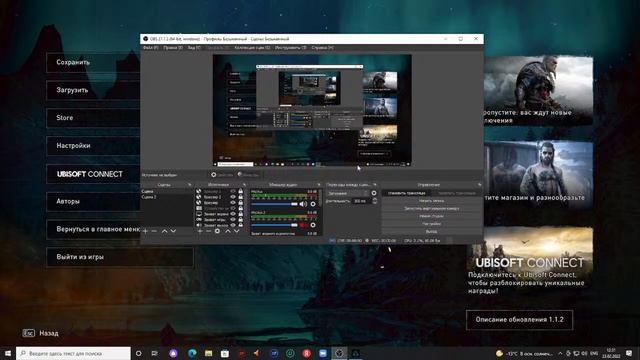Remove the selected scene with the minus icon
The image size is (640, 360).
(154, 231)
